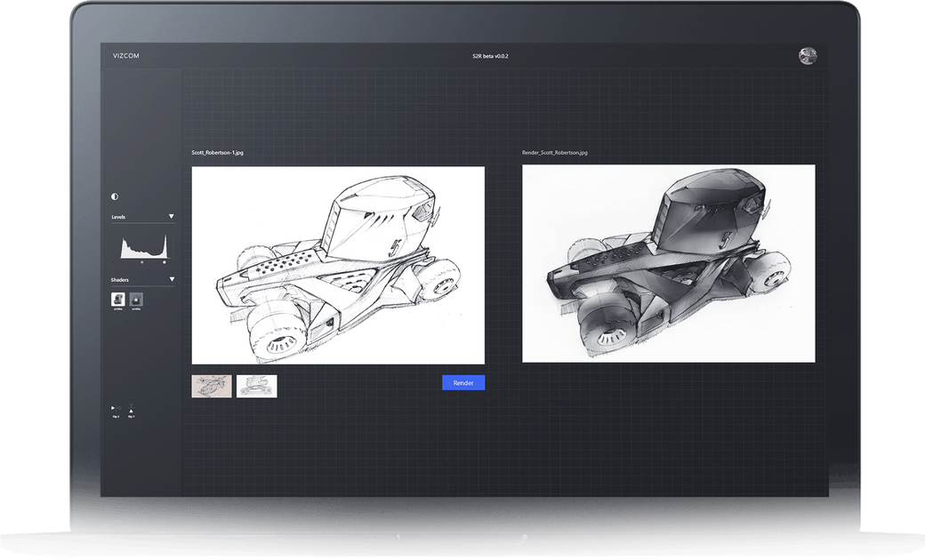Viewport: 925px width, 560px height.
Task: Click the Render_Scott_Robertson.jpg filename label
Action: pyautogui.click(x=555, y=152)
